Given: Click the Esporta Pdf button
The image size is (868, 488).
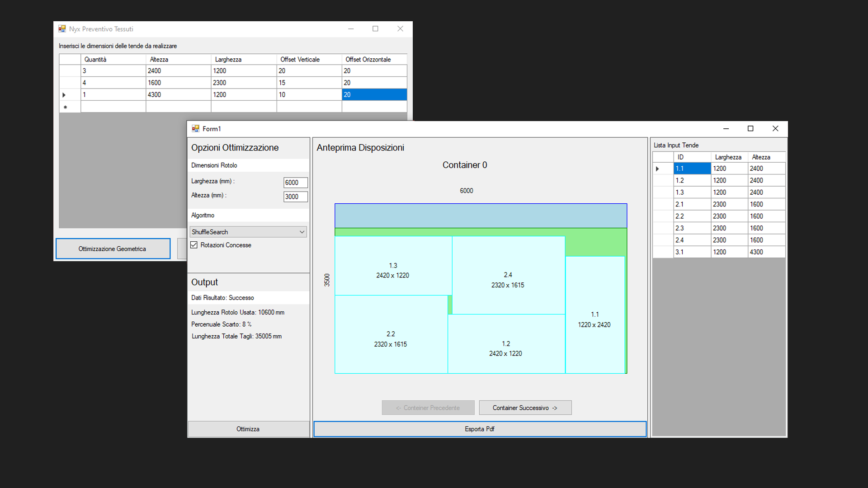Looking at the screenshot, I should (x=480, y=429).
